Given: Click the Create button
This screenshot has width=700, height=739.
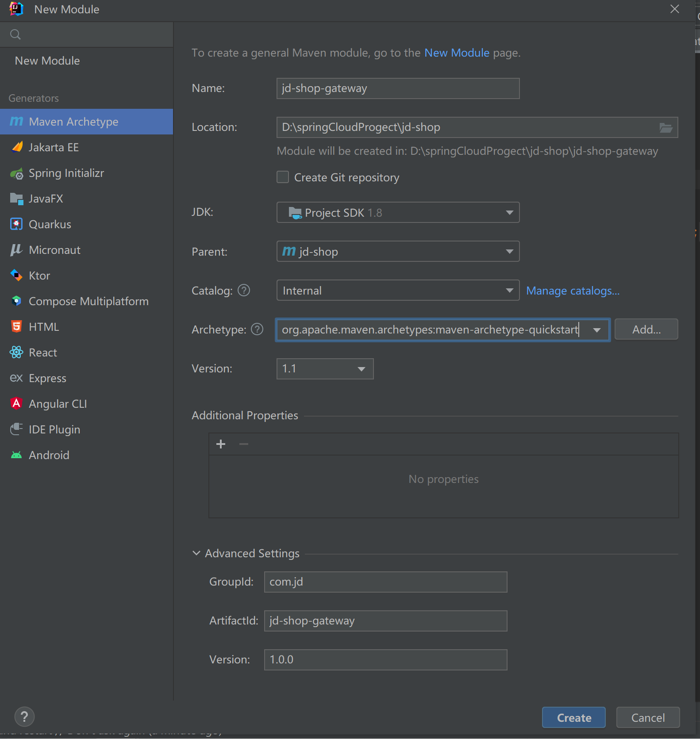Looking at the screenshot, I should 573,717.
